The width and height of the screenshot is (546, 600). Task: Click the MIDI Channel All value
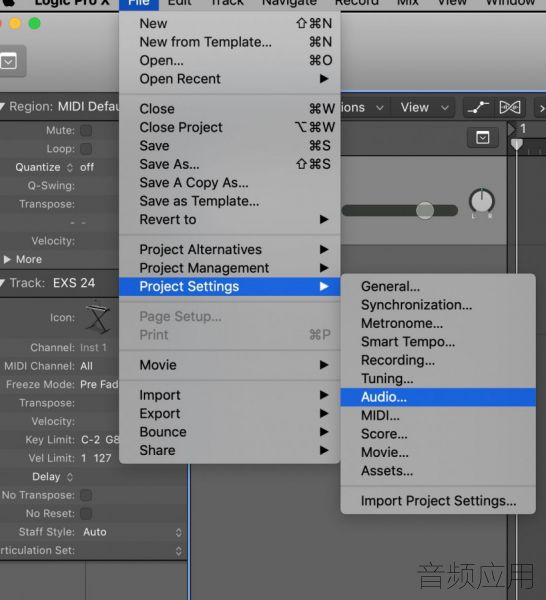[x=86, y=366]
